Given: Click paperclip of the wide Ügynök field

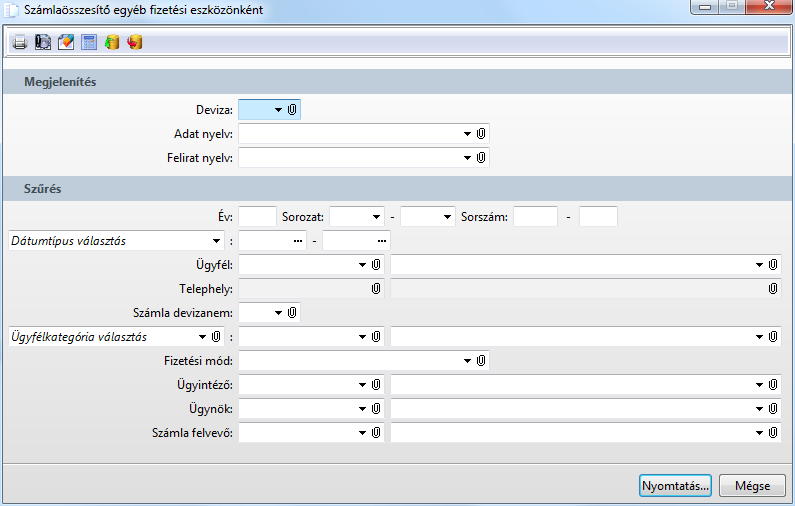Looking at the screenshot, I should point(773,409).
